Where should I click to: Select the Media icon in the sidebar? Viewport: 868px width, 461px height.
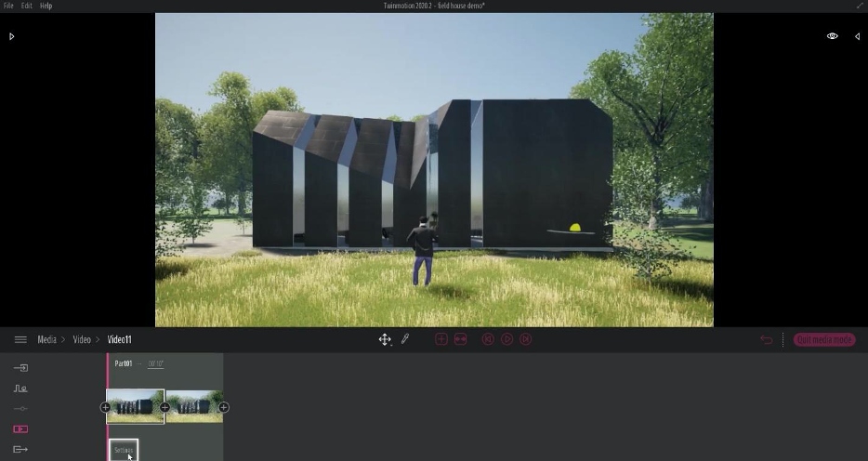[20, 429]
